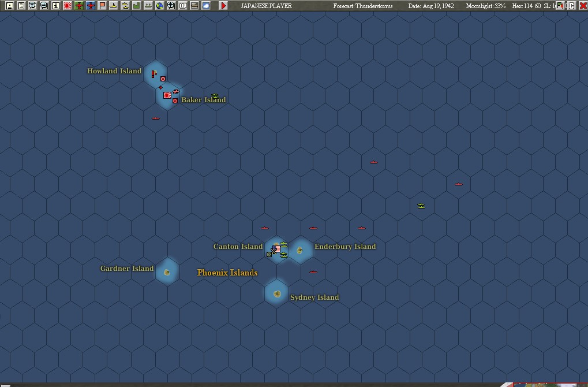Image resolution: width=588 pixels, height=387 pixels.
Task: Open the two-ships task force list icon
Action: click(x=125, y=6)
